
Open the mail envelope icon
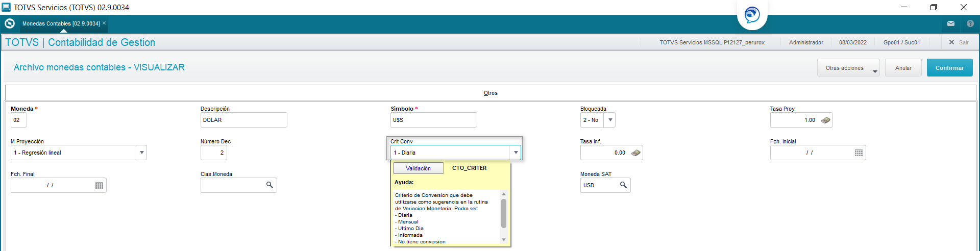pos(951,23)
